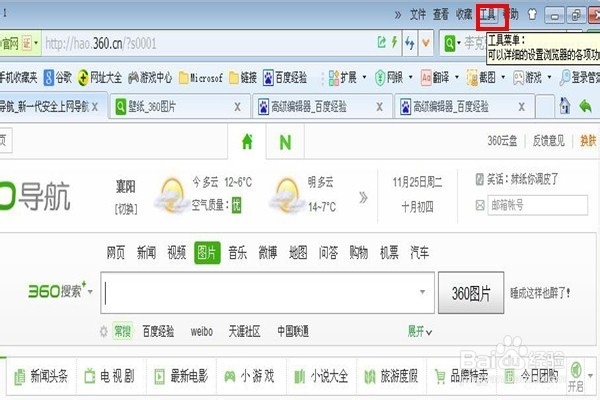The height and width of the screenshot is (400, 600).
Task: Open 360云盘 link
Action: click(x=502, y=141)
